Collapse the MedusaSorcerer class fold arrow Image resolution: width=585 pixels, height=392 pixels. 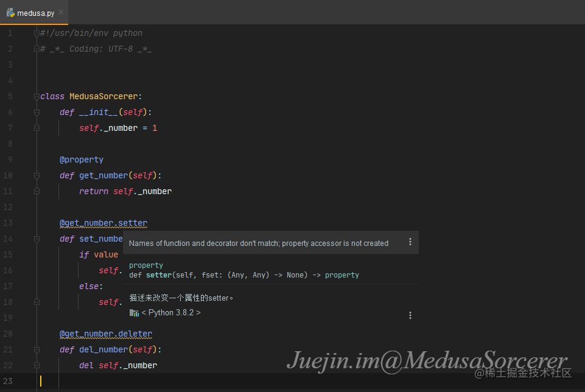[36, 96]
